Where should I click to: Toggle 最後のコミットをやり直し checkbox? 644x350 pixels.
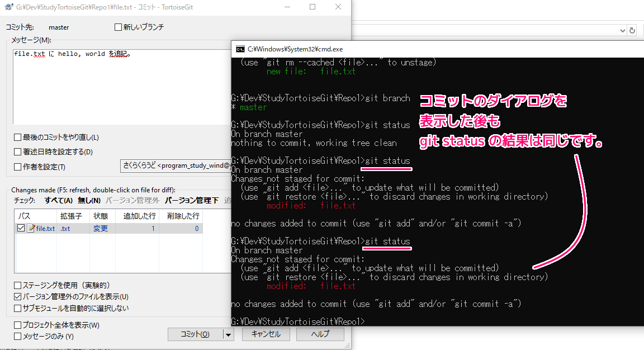coord(18,138)
